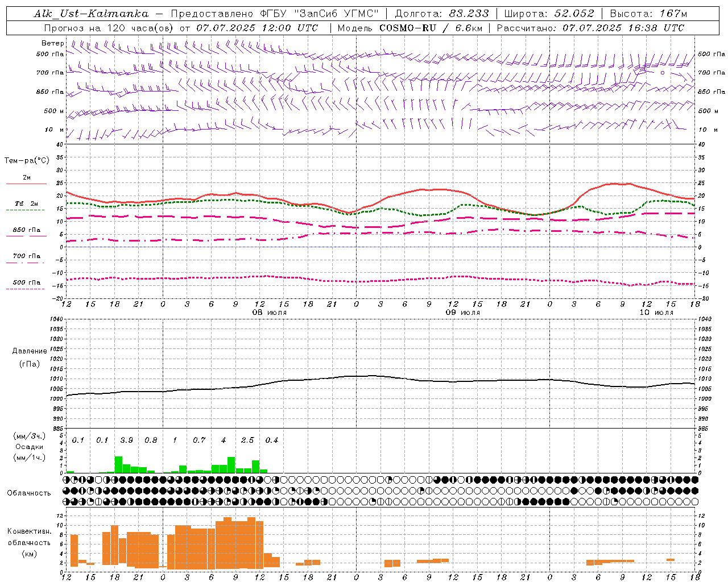Select the forecast start 07.07.2025 12:00 UTC
Screen dimensions: 728x582
pos(257,28)
